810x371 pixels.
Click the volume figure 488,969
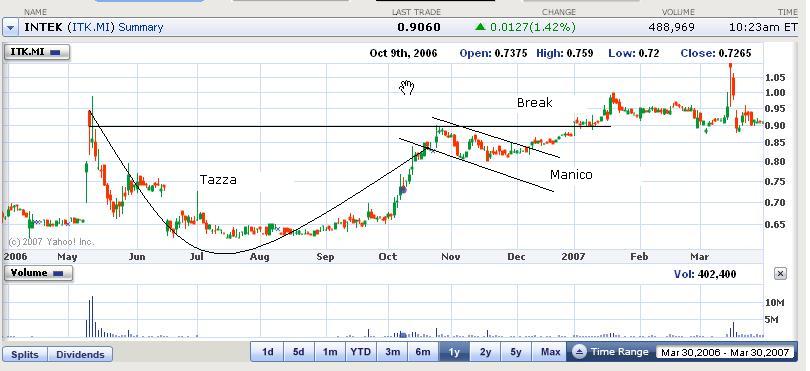coord(672,27)
